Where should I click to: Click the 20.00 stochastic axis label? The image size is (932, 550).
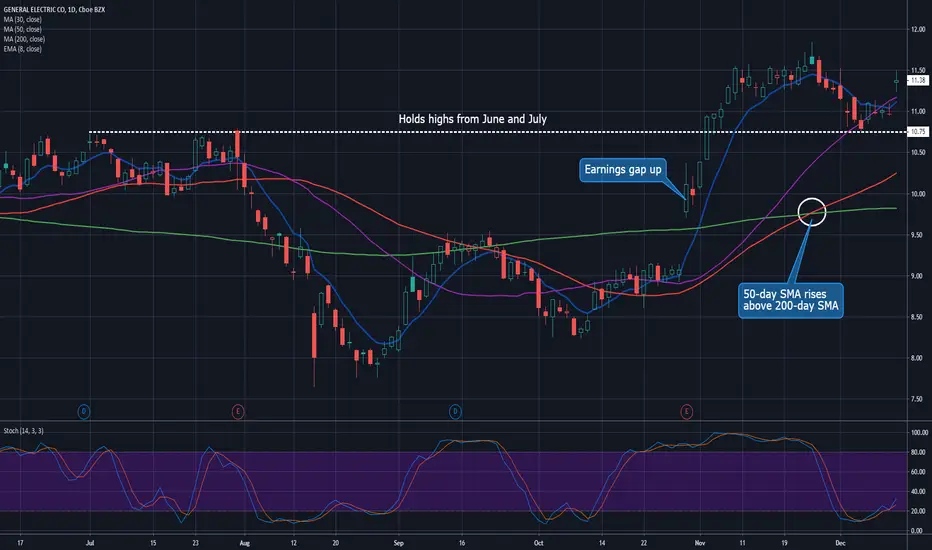pyautogui.click(x=918, y=511)
